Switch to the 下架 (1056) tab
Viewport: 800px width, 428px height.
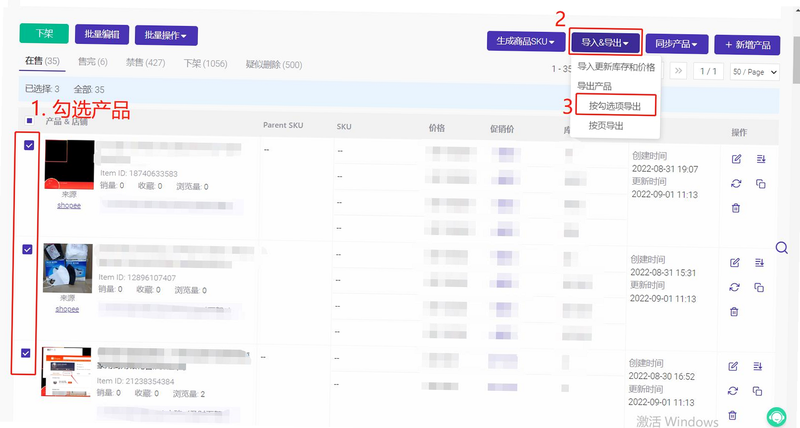coord(206,64)
